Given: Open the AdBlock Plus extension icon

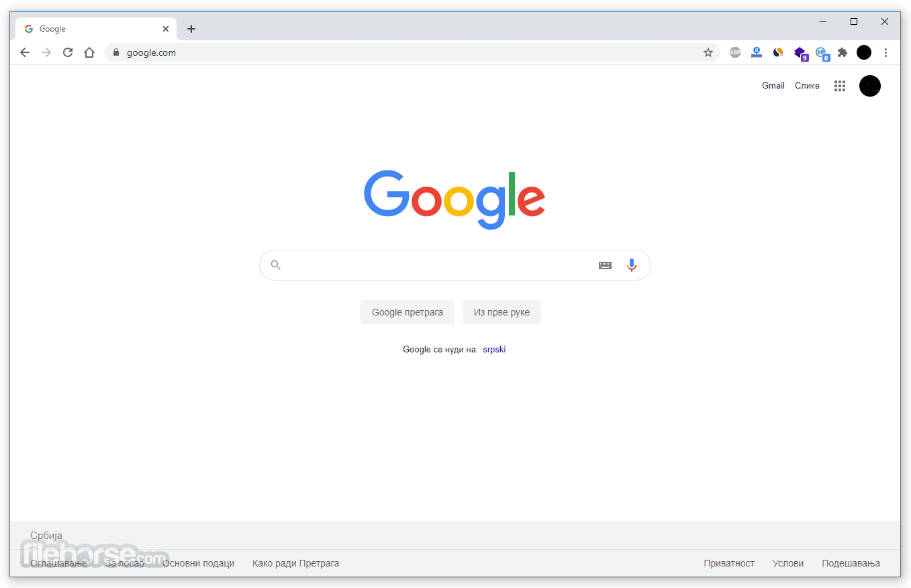Looking at the screenshot, I should (x=735, y=52).
